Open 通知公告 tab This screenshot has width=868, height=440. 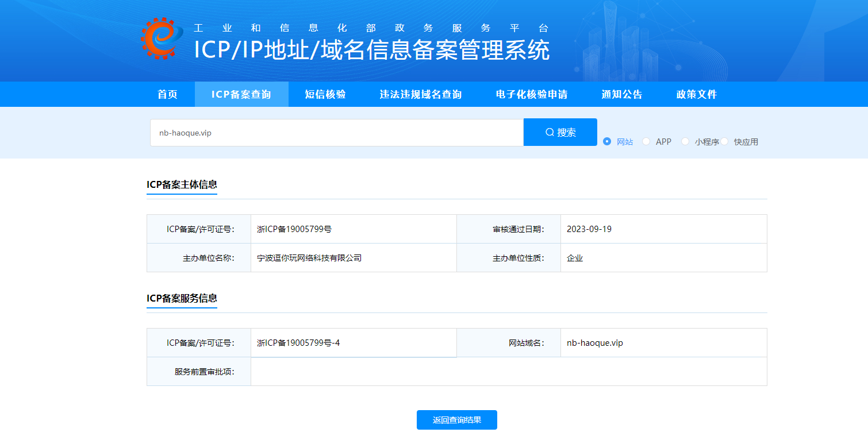pyautogui.click(x=622, y=94)
